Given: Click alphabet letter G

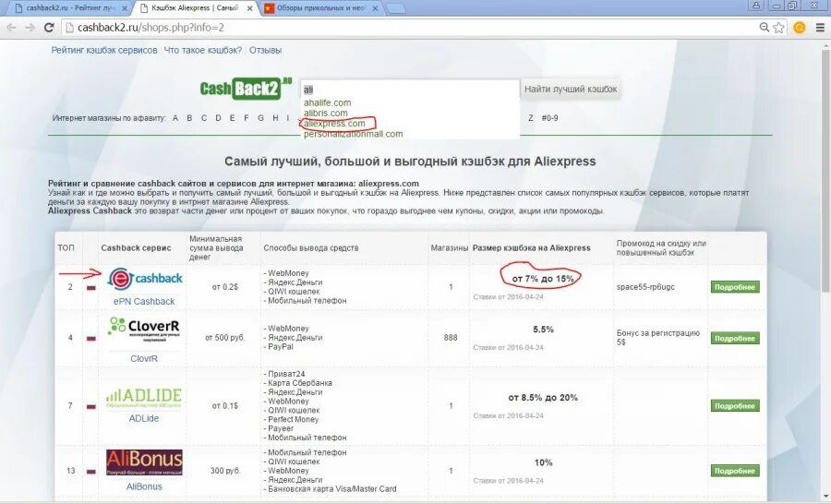Looking at the screenshot, I should (x=260, y=118).
